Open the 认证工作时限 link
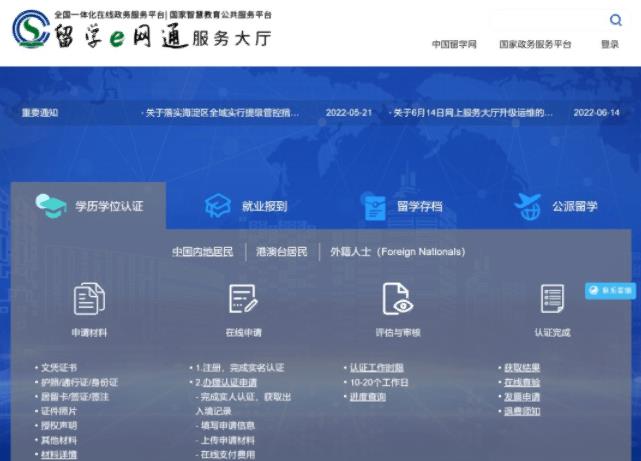Screen dimensions: 641x461 coord(377,368)
